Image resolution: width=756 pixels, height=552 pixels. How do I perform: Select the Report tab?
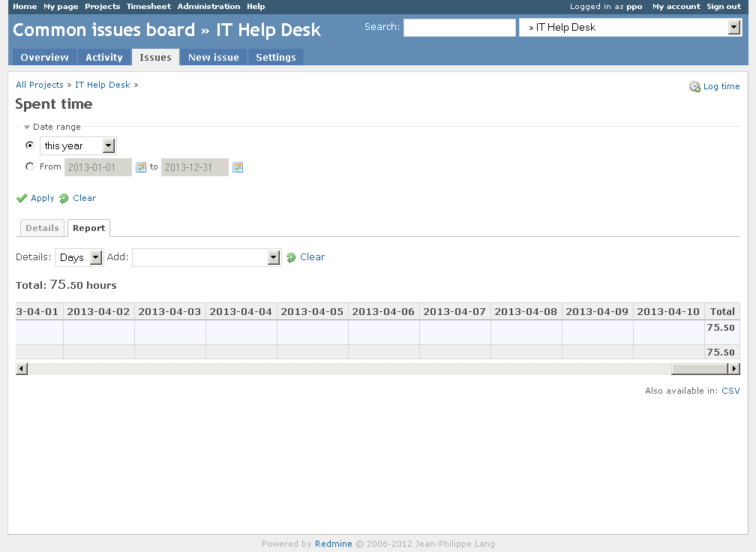coord(88,228)
